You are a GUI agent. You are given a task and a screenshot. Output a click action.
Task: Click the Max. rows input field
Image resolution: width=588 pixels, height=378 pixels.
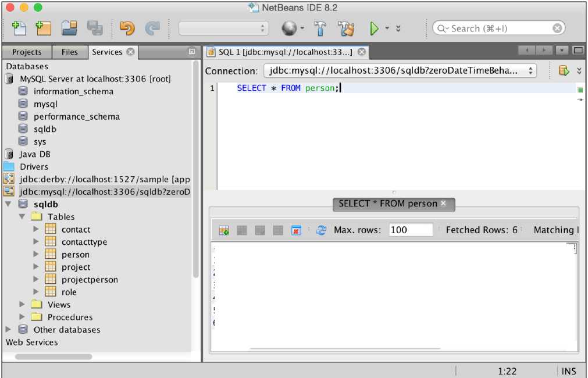click(411, 230)
